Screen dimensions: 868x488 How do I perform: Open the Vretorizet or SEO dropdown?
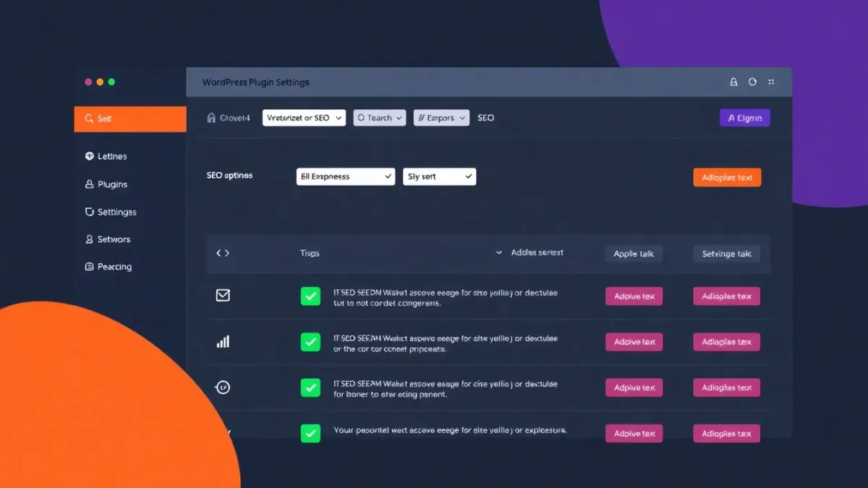(x=303, y=117)
